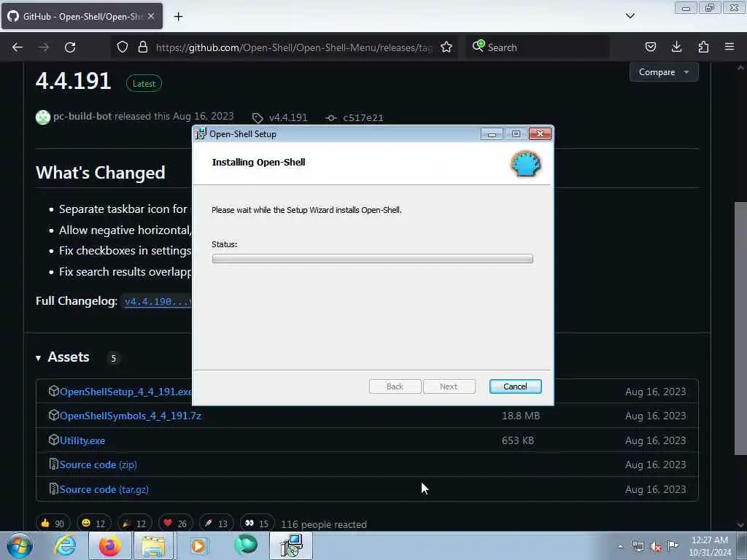Click the eyes reaction 15

tap(257, 524)
